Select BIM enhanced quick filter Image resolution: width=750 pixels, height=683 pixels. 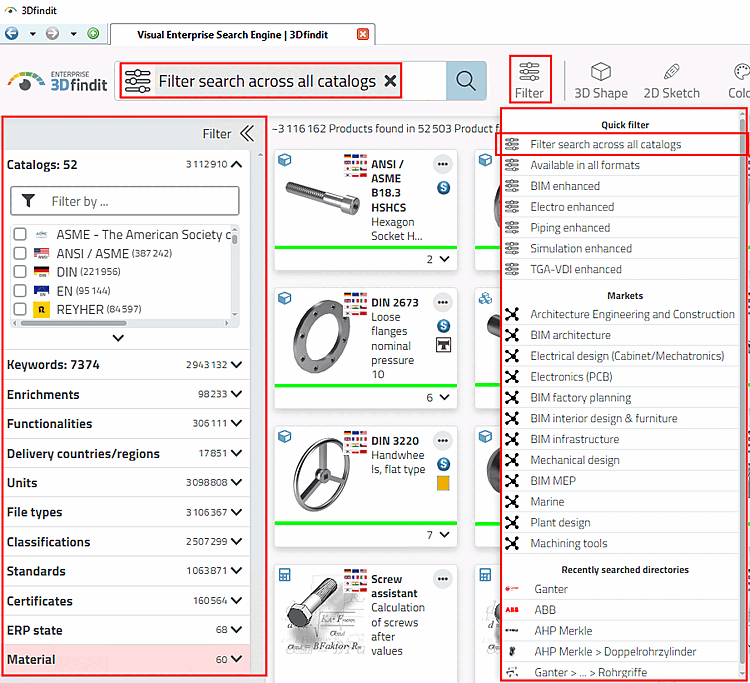point(620,186)
